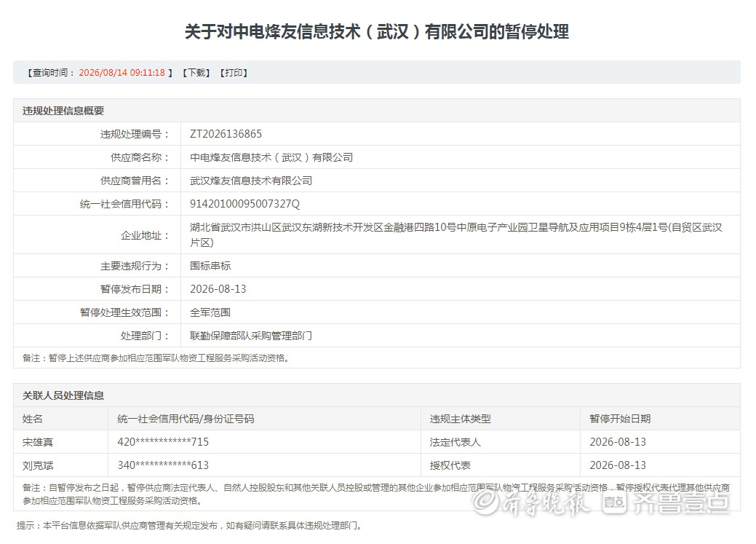The height and width of the screenshot is (544, 756).
Task: Select 宋雄真's suspension start date
Action: click(x=618, y=441)
